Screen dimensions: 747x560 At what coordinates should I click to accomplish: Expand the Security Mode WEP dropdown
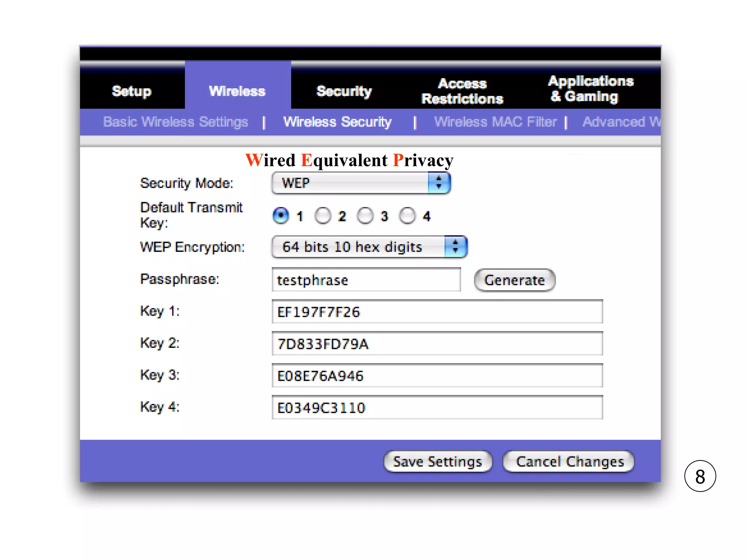tap(350, 183)
